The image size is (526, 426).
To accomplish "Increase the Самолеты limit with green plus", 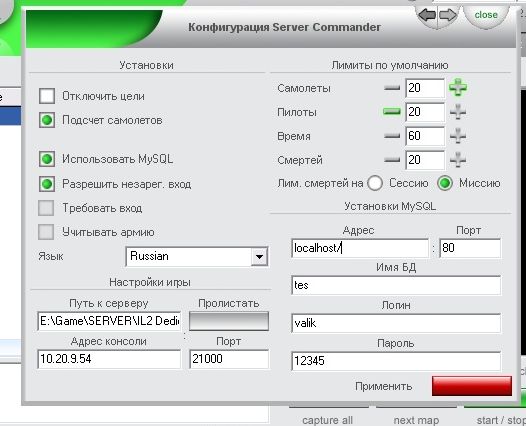I will [458, 88].
